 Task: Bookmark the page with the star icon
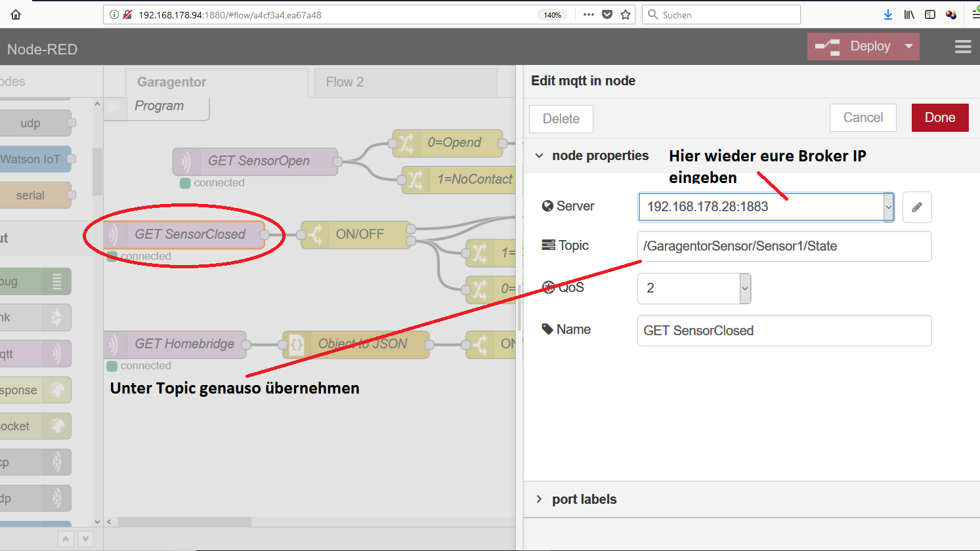(x=626, y=14)
